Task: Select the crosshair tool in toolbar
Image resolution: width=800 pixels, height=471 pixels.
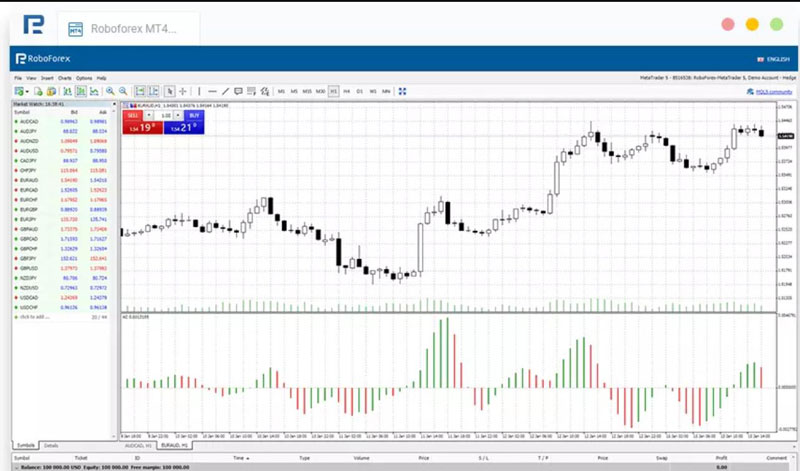Action: 183,91
